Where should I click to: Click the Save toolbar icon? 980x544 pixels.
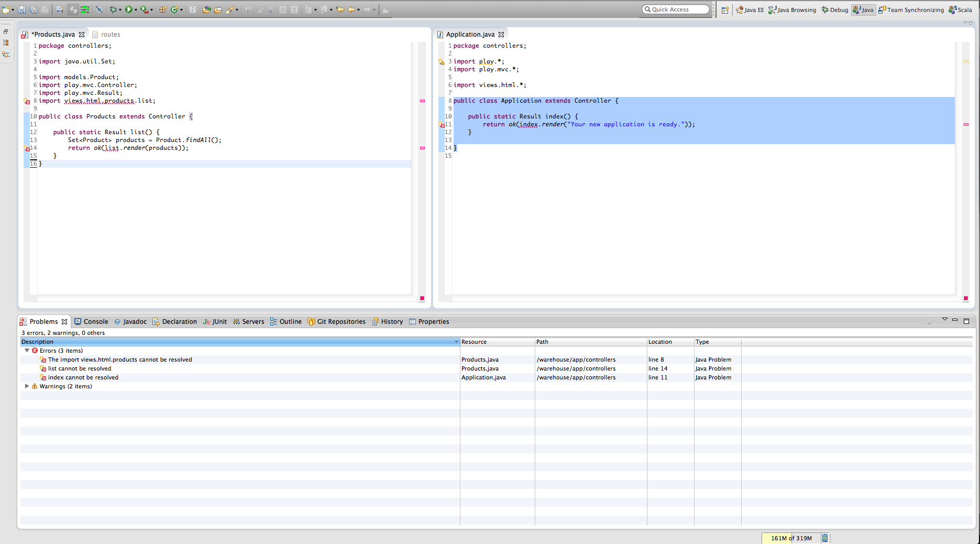(21, 9)
